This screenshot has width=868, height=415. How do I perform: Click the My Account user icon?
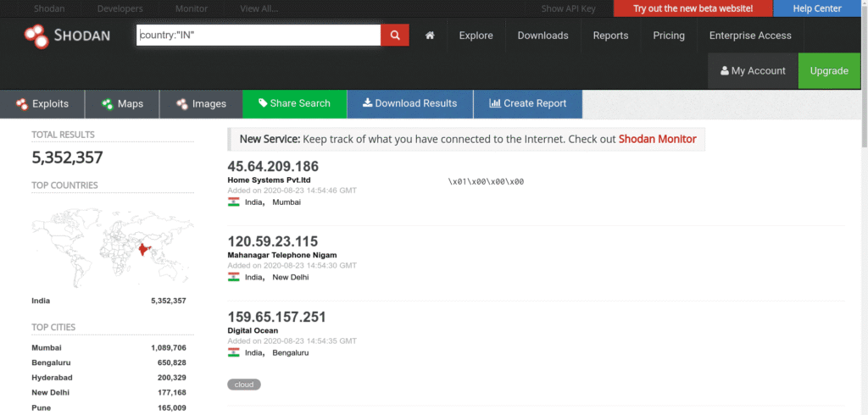(x=724, y=71)
